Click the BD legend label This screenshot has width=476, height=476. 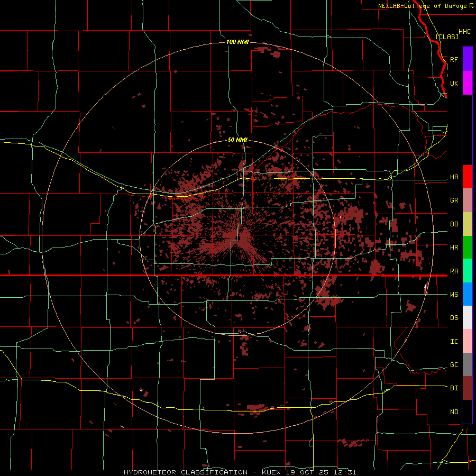(x=454, y=224)
